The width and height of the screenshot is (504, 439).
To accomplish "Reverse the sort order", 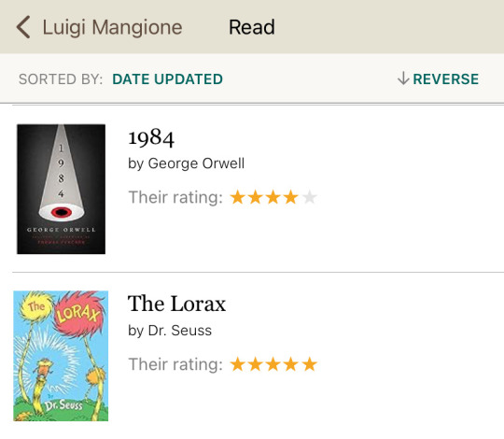I will pyautogui.click(x=445, y=79).
